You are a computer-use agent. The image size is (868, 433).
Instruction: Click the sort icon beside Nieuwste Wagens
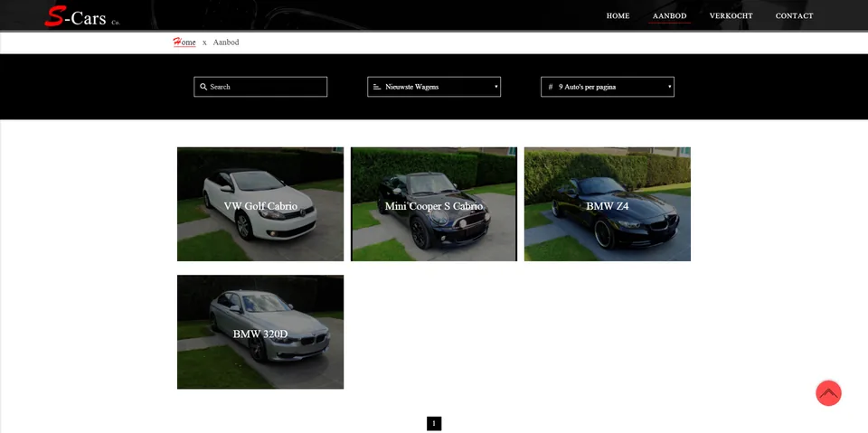coord(376,87)
